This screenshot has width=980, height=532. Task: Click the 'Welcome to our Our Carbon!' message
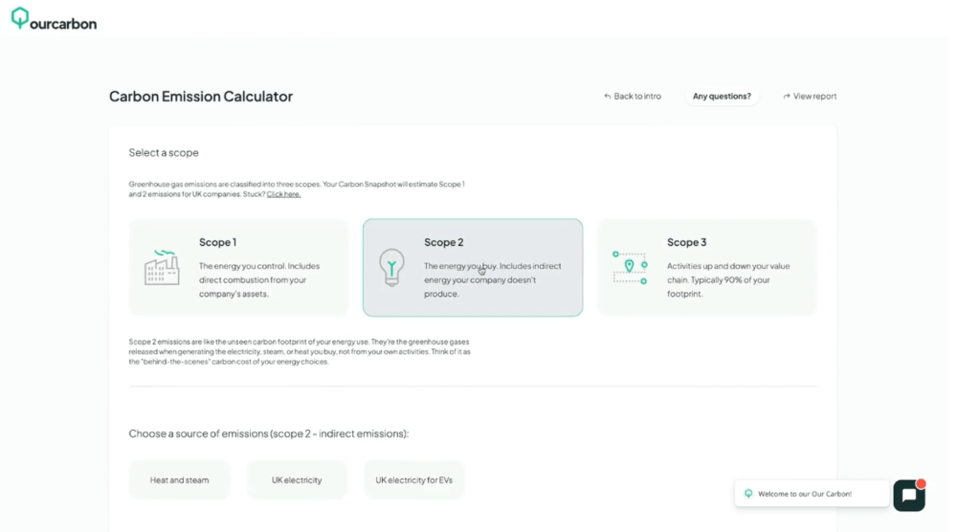[x=804, y=494]
